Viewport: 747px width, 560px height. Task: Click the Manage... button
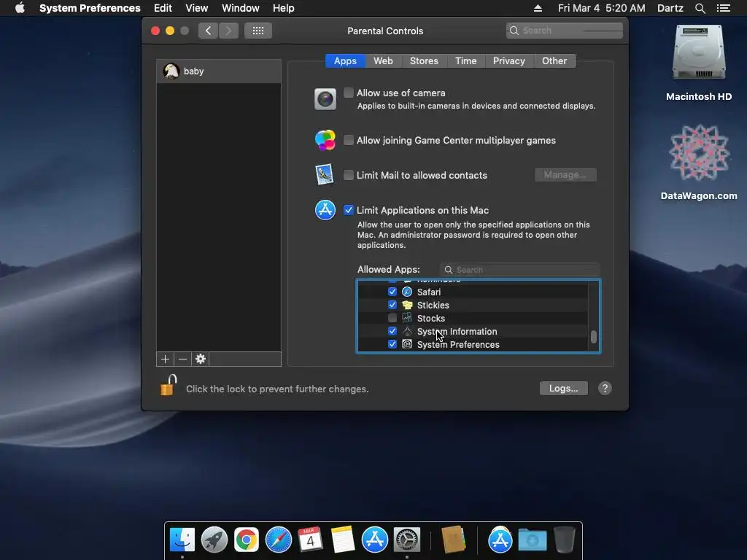565,175
